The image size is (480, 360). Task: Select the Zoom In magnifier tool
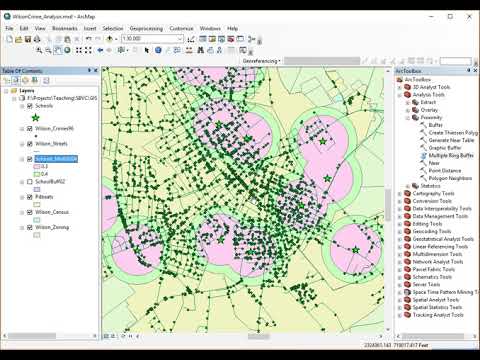39,50
